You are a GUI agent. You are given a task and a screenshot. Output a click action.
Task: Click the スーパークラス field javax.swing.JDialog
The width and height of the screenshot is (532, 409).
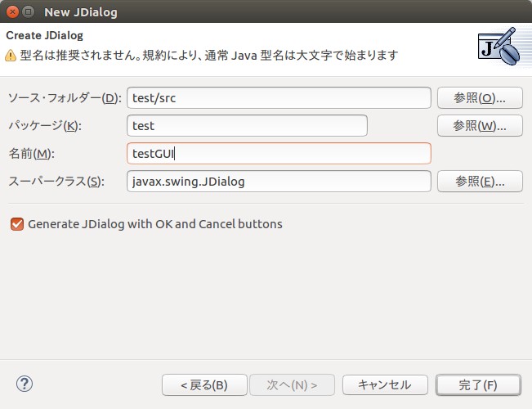click(279, 182)
